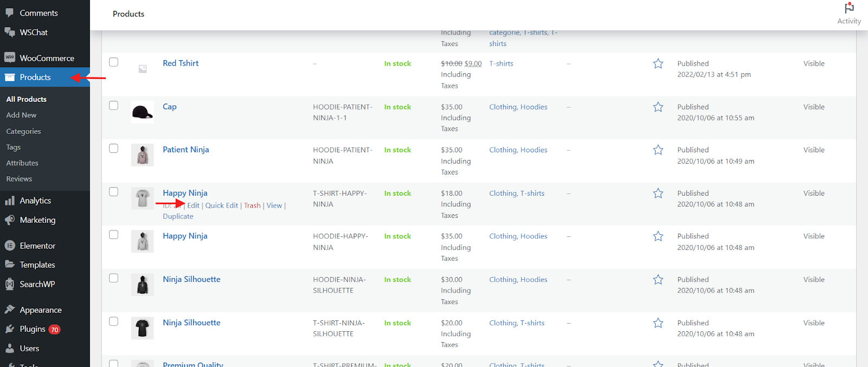This screenshot has height=367, width=868.
Task: Select checkbox for Happy Ninja $18.00 T-shirt
Action: click(113, 191)
